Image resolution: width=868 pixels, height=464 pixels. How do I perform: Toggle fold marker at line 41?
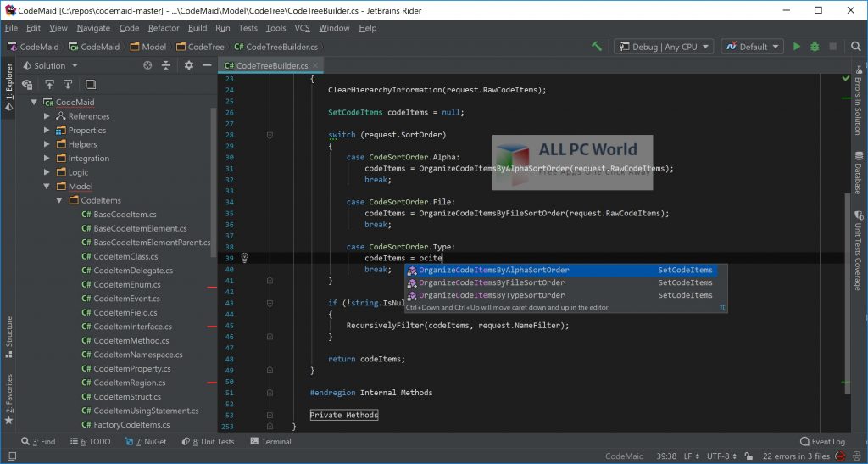[270, 281]
